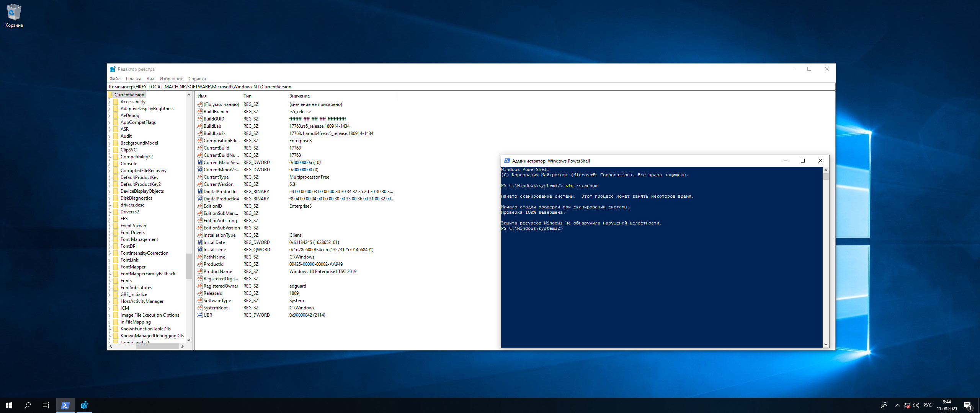980x413 pixels.
Task: Open the Action Center notifications icon
Action: [x=968, y=405]
